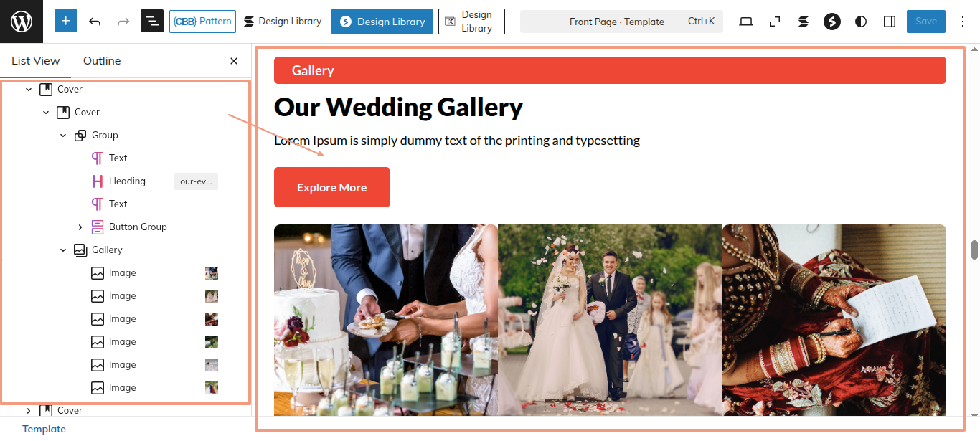Enter fullscreen zoom-out mode icon
Screen dimensions: 980x441
click(775, 22)
